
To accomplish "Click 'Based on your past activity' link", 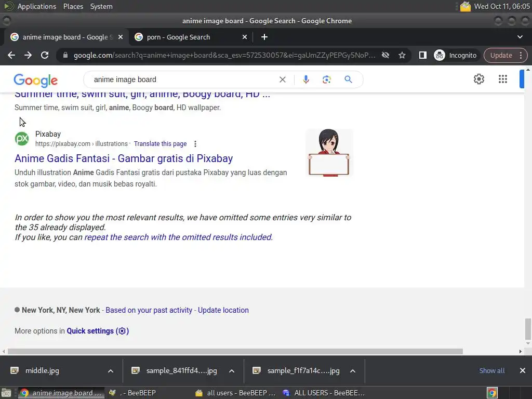I will 149,310.
